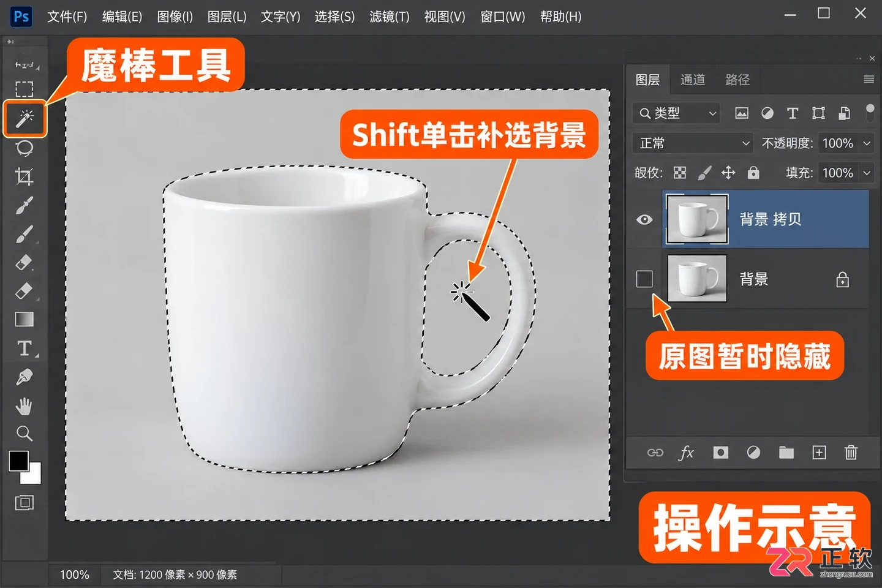Open the 类型 filter dropdown
The image size is (882, 588).
coord(676,113)
